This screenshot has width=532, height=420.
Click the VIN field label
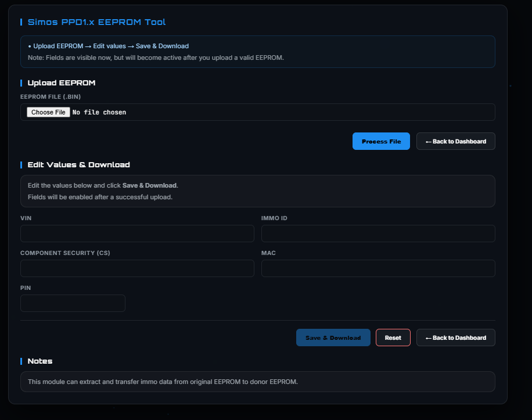coord(26,218)
